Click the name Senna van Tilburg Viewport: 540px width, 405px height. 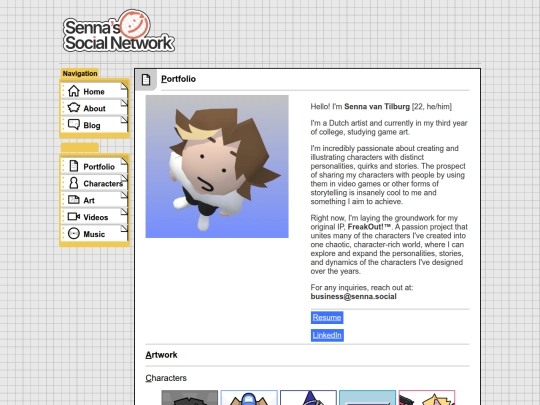tap(377, 106)
